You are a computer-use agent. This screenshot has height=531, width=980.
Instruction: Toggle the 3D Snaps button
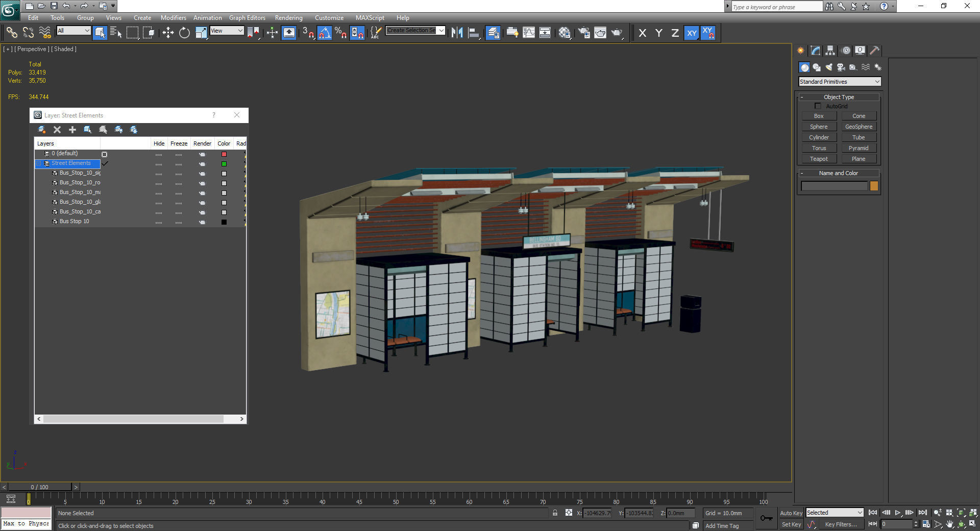pos(308,33)
